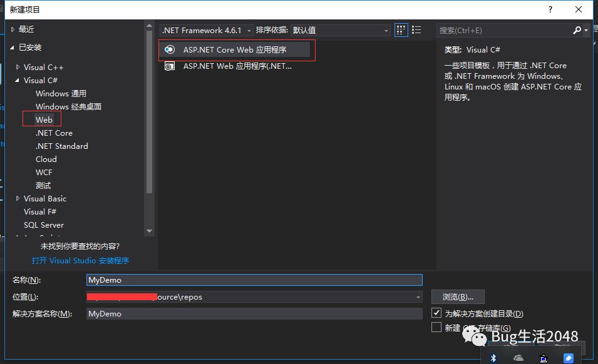
Task: Click ASP.NET Web application (.NET Framework) template icon
Action: (169, 66)
